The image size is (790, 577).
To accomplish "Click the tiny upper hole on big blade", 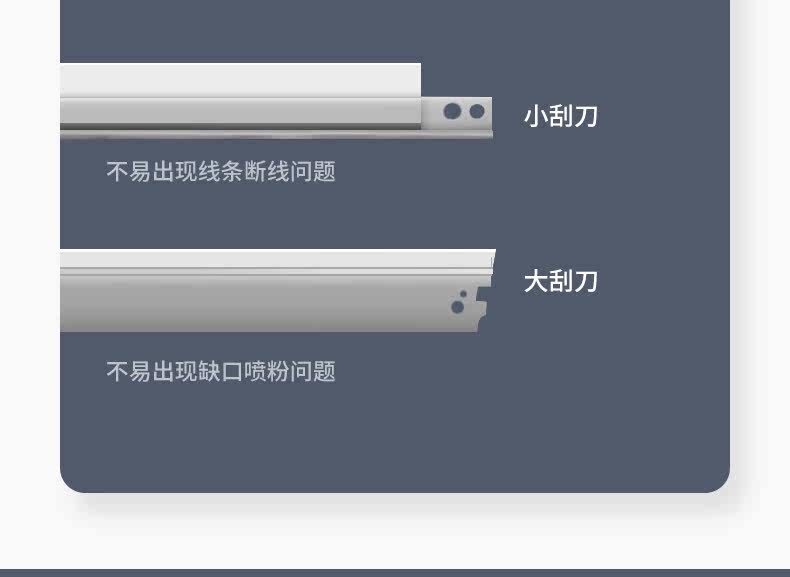I will click(x=463, y=294).
